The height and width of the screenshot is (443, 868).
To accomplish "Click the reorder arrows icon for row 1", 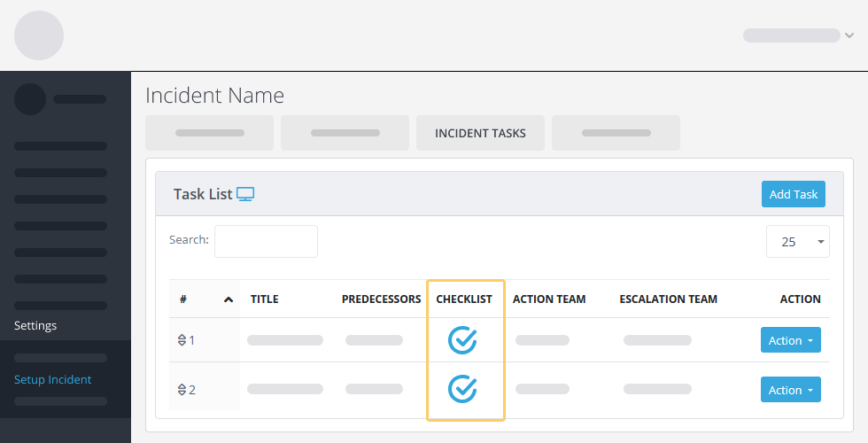I will tap(182, 340).
